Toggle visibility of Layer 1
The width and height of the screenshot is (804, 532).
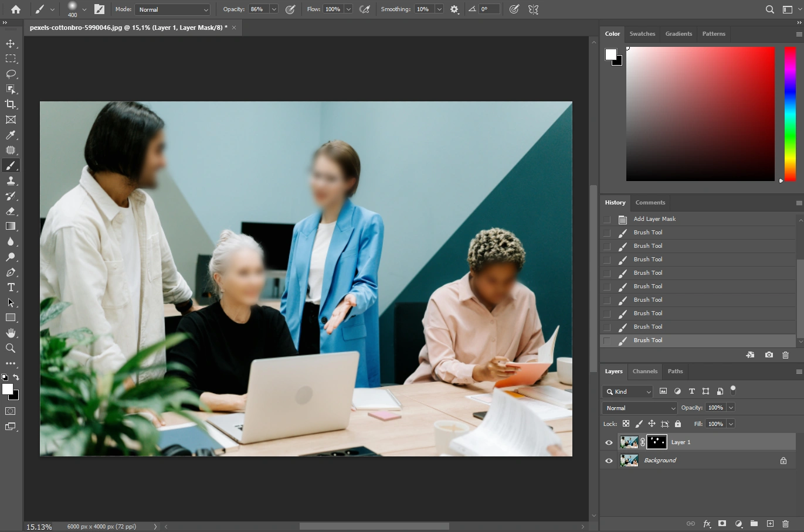[x=609, y=442]
